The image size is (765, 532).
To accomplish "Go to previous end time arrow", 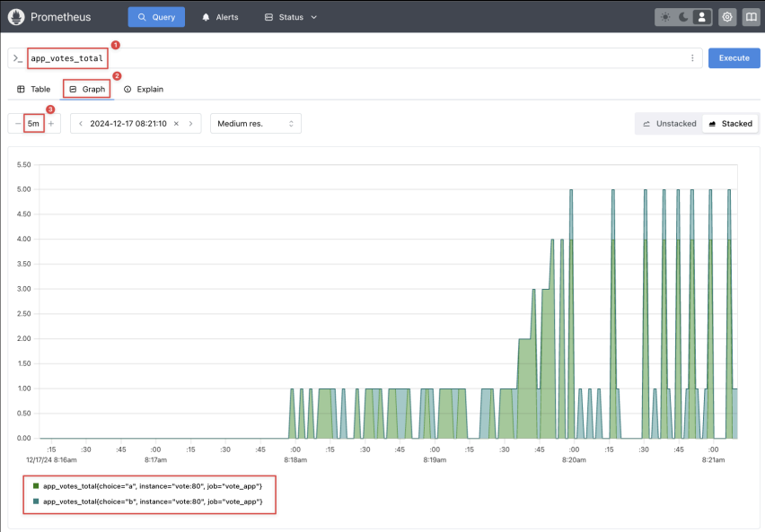I will [x=81, y=124].
